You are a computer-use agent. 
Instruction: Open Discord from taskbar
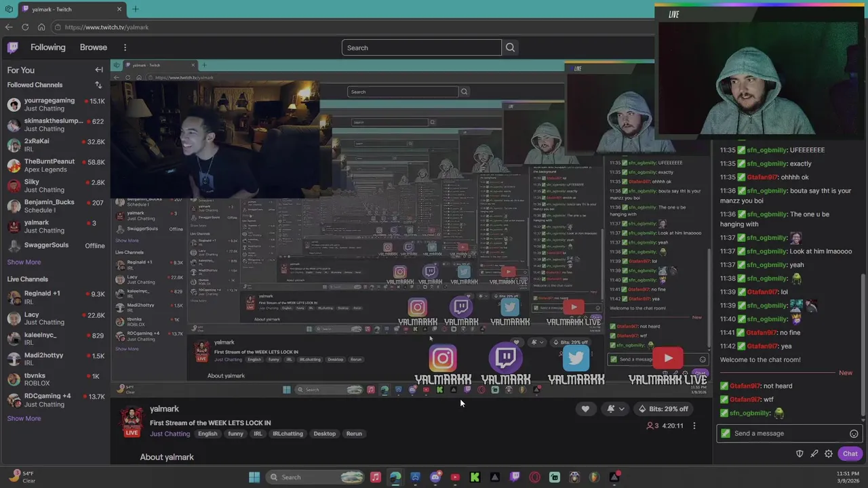coord(435,477)
